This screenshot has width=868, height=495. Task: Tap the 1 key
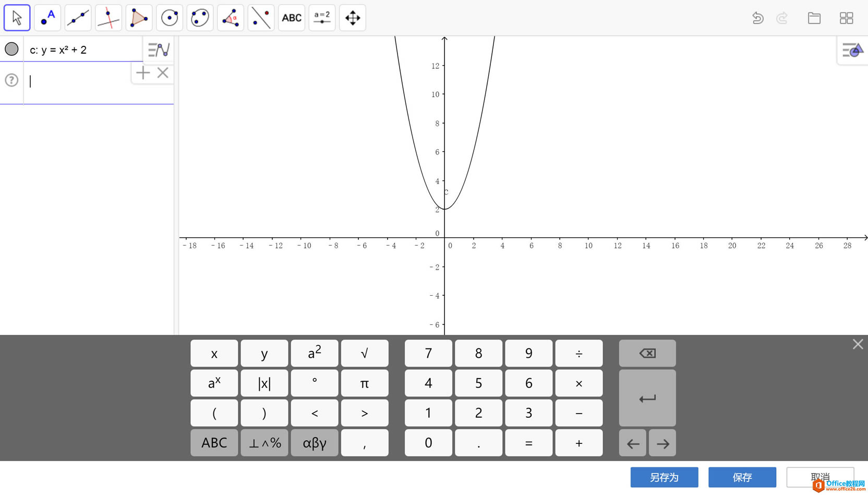point(428,413)
